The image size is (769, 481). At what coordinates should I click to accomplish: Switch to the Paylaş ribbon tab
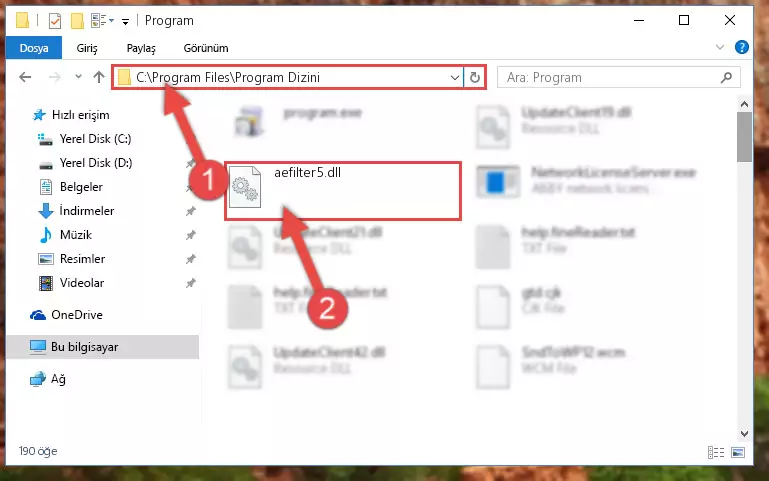(141, 48)
